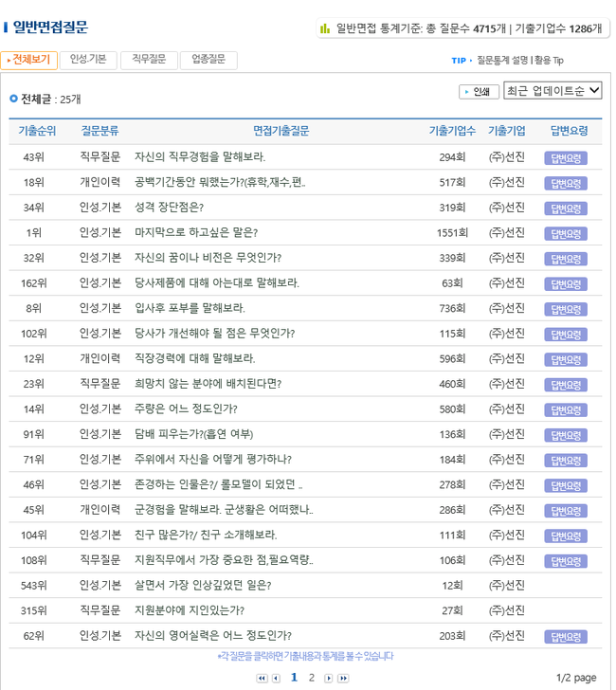Click 답변요령 for 존경하는 인물은 row
Screen dimensions: 616x690
(566, 486)
